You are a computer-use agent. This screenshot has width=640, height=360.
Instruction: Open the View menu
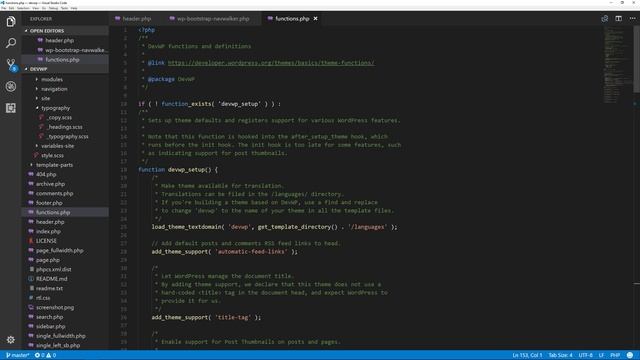point(36,8)
